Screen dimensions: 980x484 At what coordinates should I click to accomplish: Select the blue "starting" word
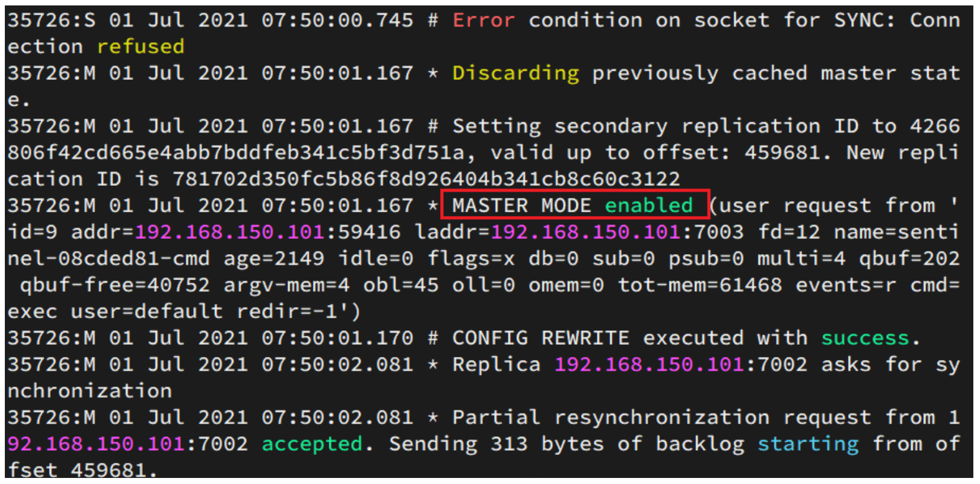[807, 444]
